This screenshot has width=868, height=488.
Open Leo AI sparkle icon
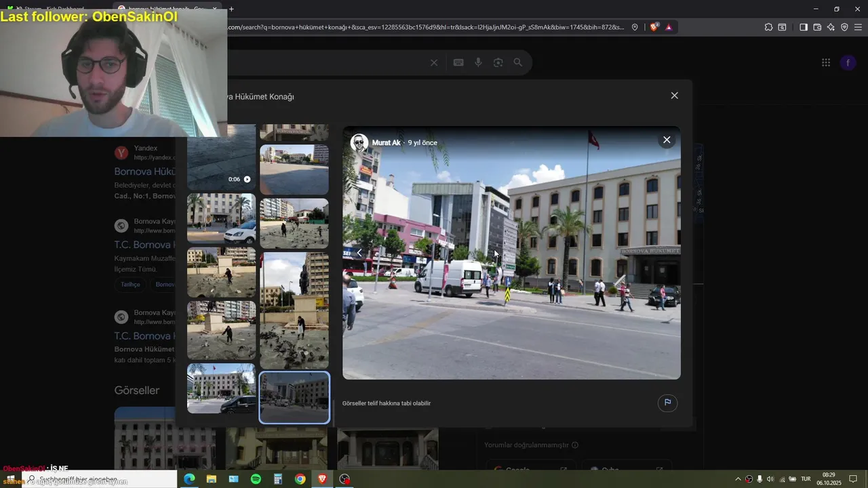click(831, 27)
